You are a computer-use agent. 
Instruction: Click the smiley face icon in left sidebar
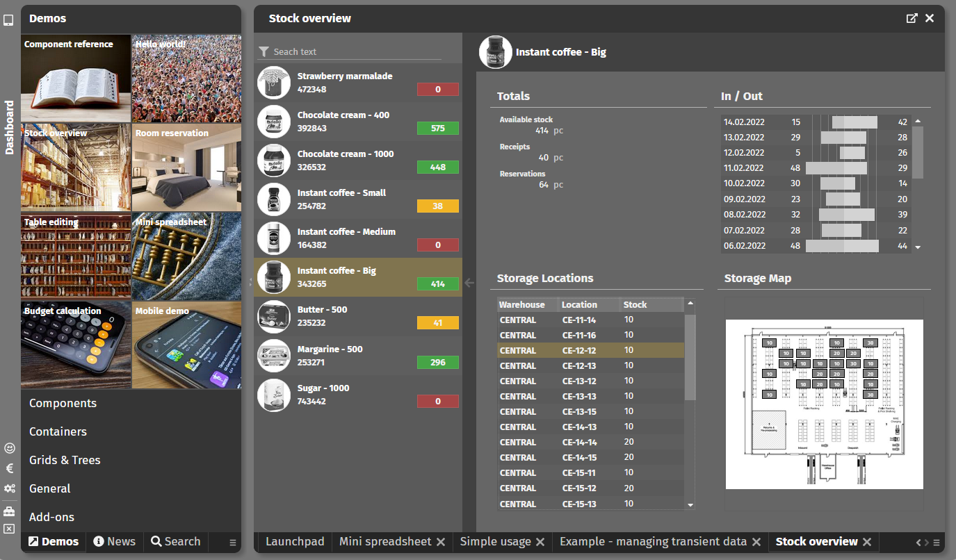click(x=9, y=448)
